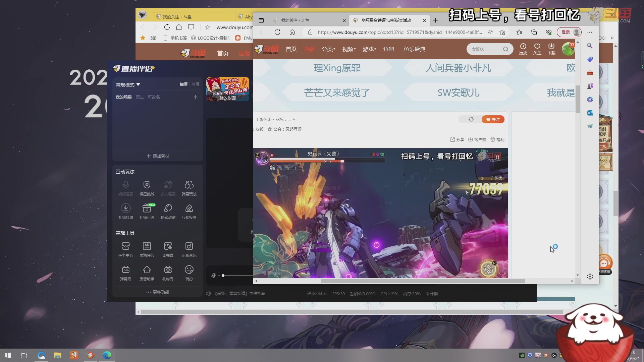Switch companion layout to 横屏
The image size is (644, 362).
(184, 84)
